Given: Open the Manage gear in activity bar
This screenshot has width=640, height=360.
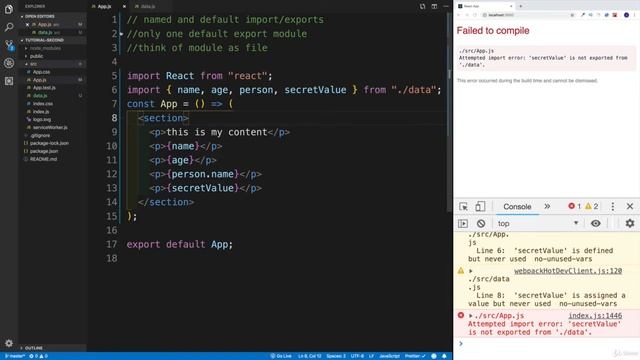Looking at the screenshot, I should click(x=9, y=343).
